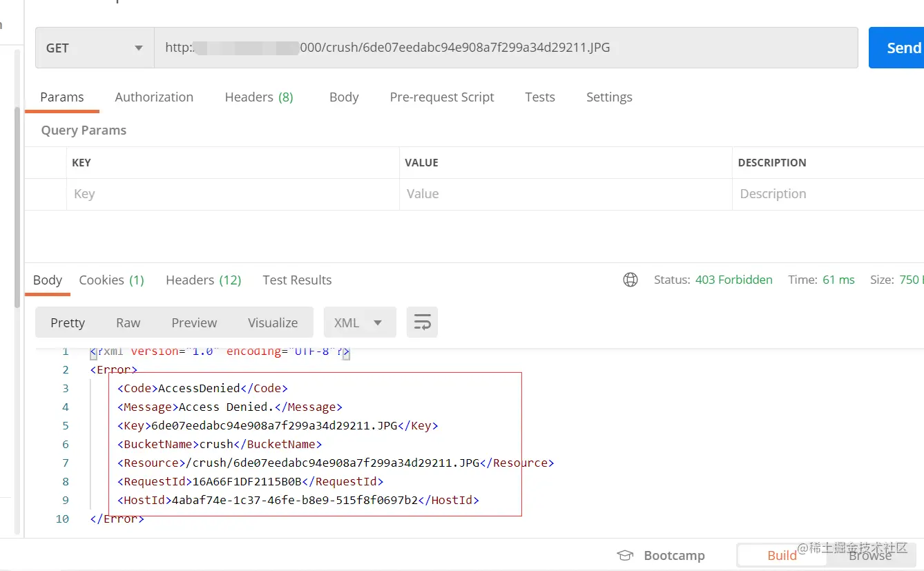The height and width of the screenshot is (571, 924).
Task: Click the Query Params heading
Action: (84, 130)
